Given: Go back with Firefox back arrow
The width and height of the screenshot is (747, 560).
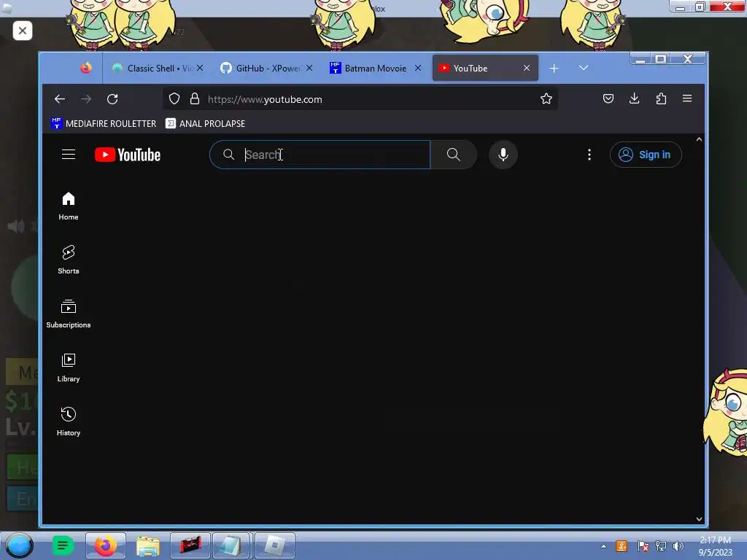Looking at the screenshot, I should (60, 99).
